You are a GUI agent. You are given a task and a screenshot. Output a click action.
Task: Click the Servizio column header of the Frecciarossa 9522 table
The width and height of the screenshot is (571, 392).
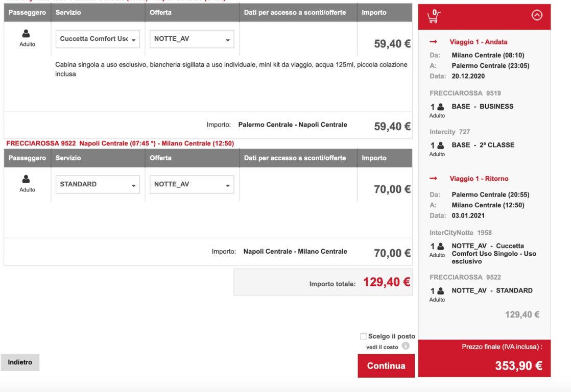68,158
